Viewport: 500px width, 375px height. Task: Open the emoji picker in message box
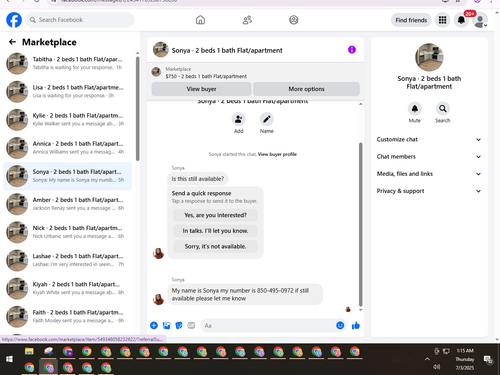coord(340,325)
